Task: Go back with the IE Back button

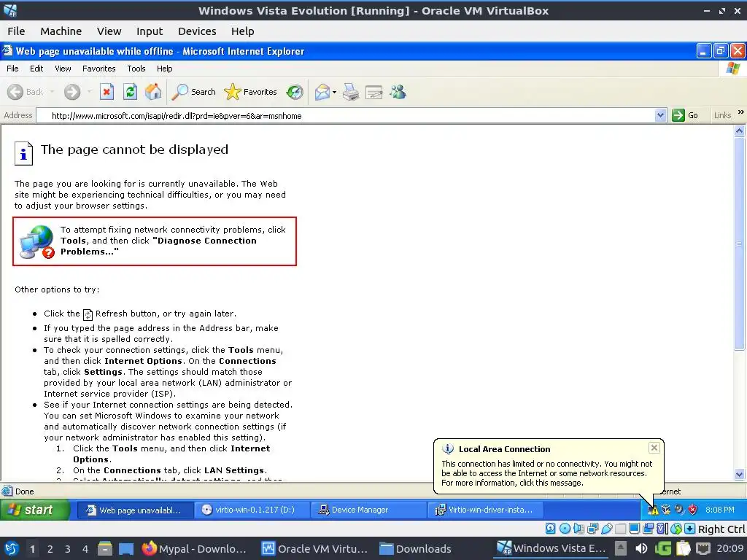Action: (x=26, y=92)
